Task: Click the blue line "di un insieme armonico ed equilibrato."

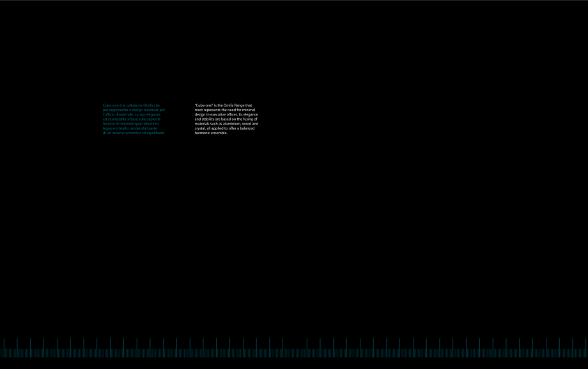Action: 134,133
